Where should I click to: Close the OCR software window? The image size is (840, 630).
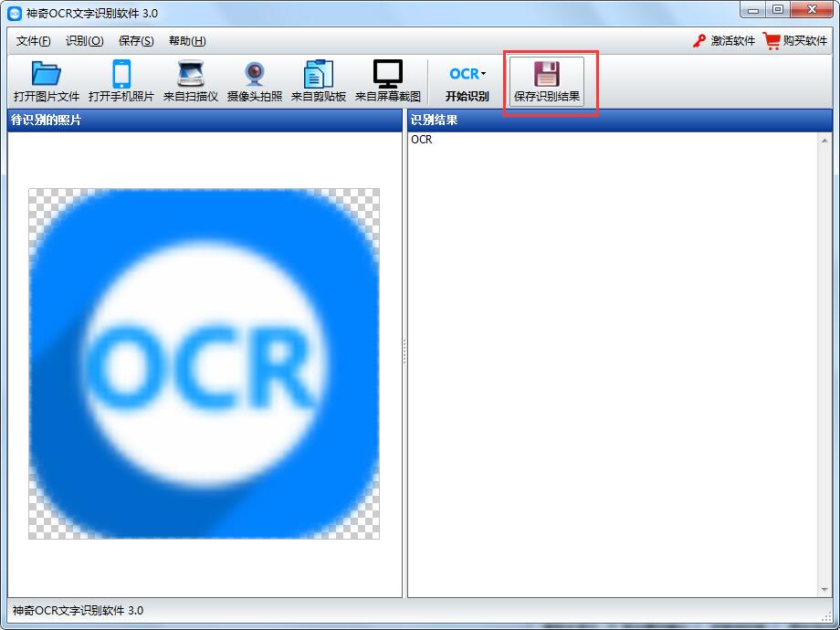(x=812, y=10)
